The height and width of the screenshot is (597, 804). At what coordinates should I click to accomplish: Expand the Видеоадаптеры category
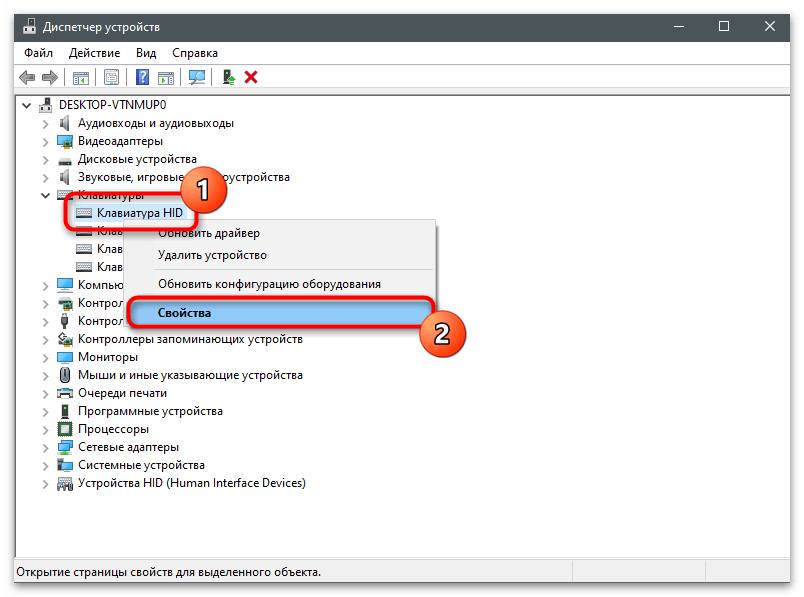pos(46,142)
